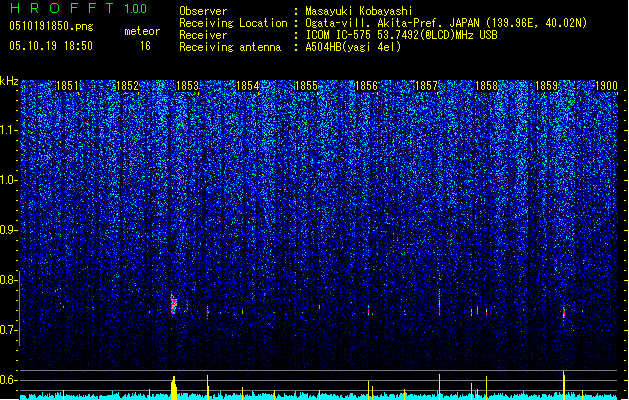The height and width of the screenshot is (400, 629).
Task: Click the 0.6 kHz axis label
Action: pos(9,380)
